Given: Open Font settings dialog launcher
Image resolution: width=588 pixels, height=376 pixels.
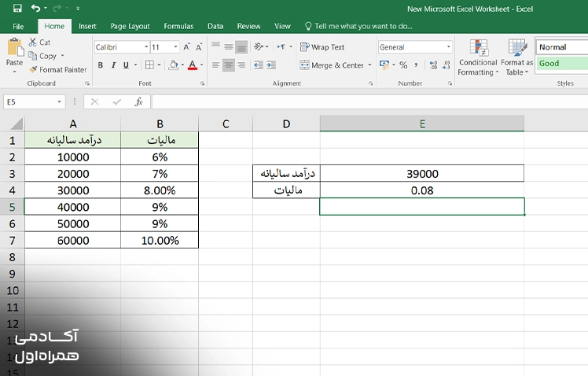Looking at the screenshot, I should 202,83.
